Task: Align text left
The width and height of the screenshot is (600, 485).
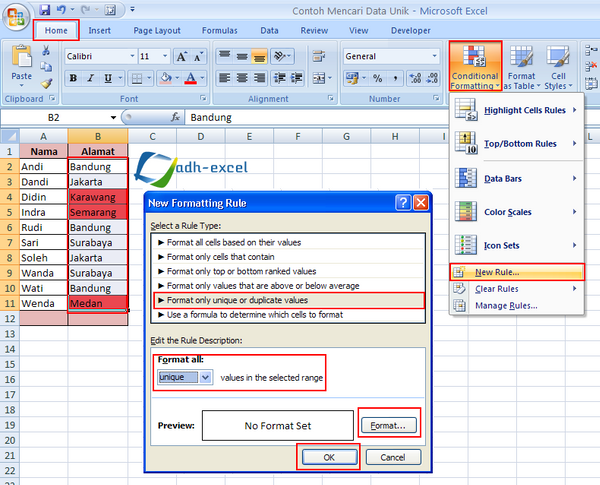Action: click(x=225, y=78)
